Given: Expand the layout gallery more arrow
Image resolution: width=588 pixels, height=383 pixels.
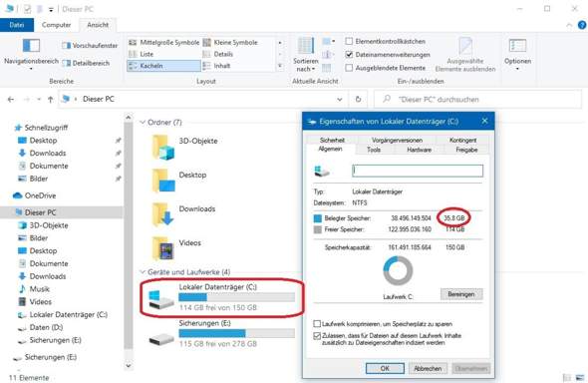Looking at the screenshot, I should coord(280,66).
